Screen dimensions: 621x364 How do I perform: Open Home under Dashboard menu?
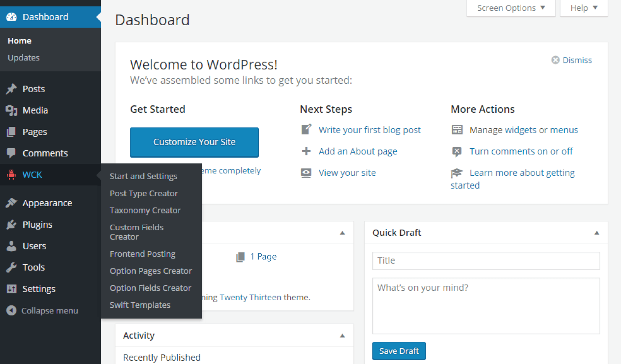(19, 40)
